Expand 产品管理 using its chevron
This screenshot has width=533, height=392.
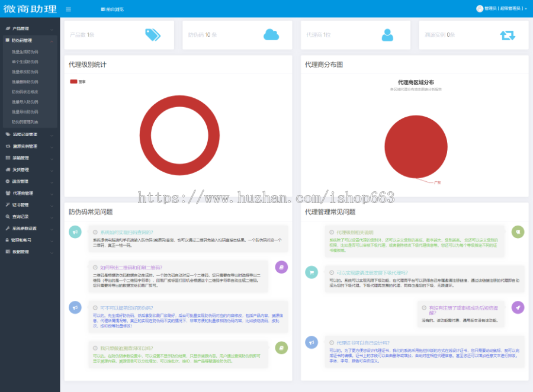[x=52, y=30]
